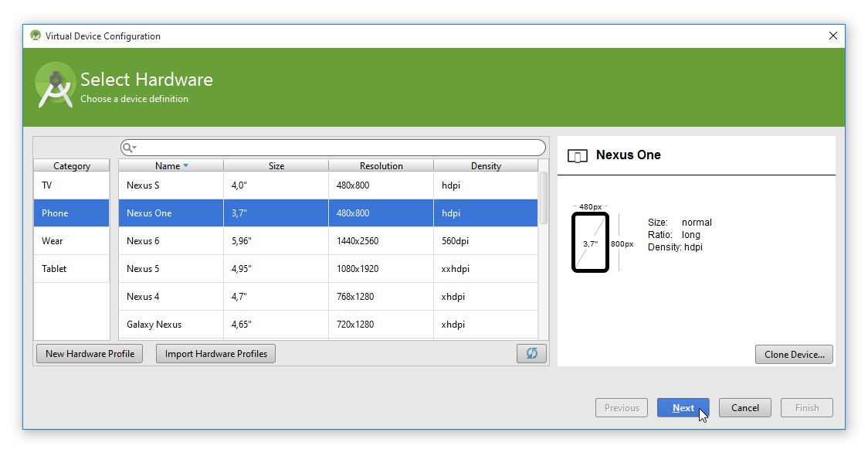Sort devices by Density column header

(486, 165)
